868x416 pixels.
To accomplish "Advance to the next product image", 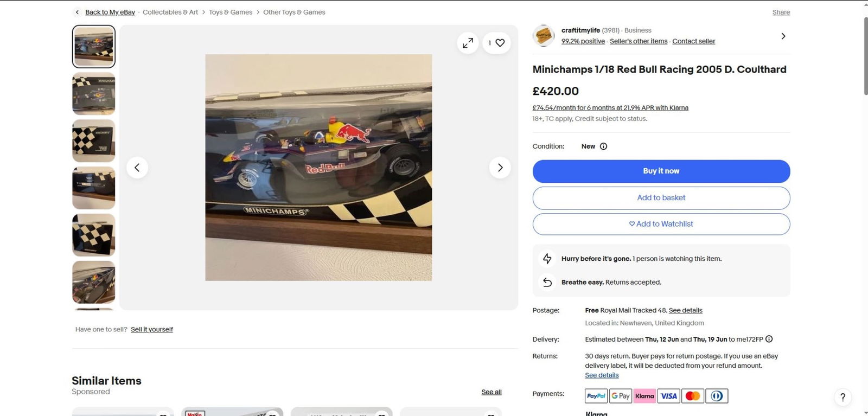I will [500, 167].
